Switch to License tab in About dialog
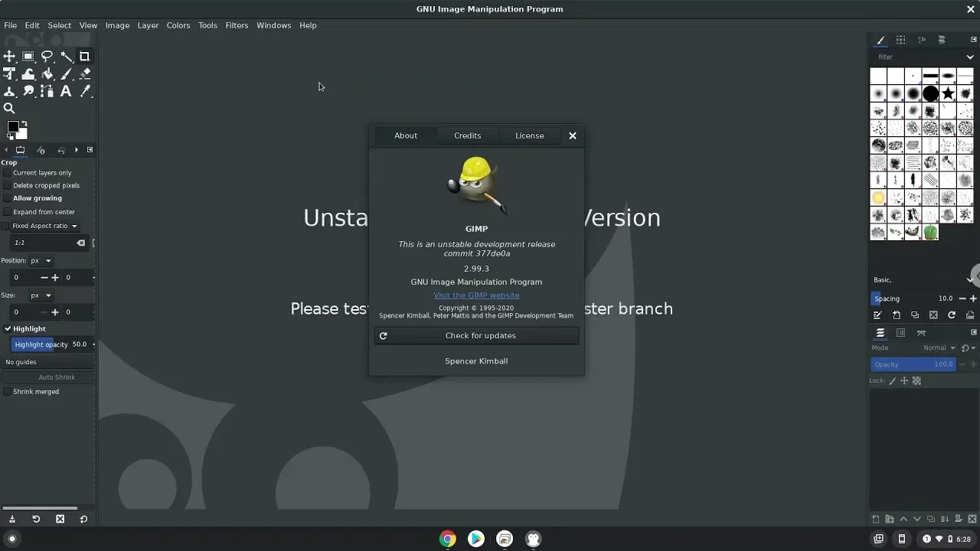This screenshot has width=980, height=551. [x=530, y=135]
